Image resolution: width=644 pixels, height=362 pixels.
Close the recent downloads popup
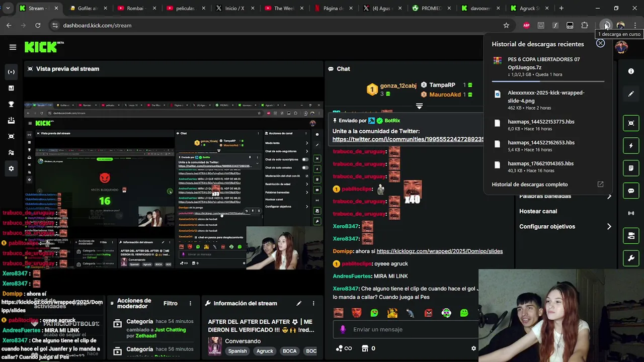(x=600, y=43)
